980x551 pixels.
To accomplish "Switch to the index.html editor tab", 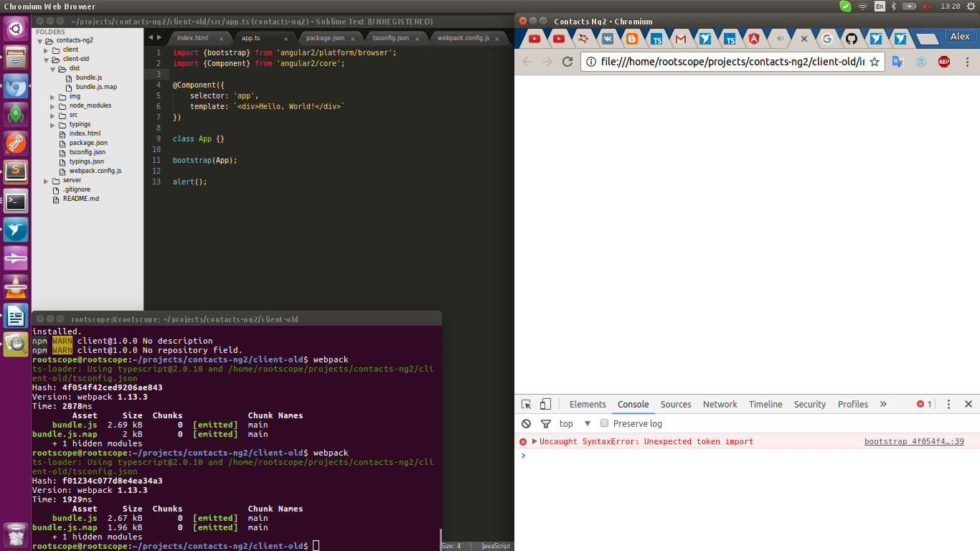I will (x=192, y=38).
